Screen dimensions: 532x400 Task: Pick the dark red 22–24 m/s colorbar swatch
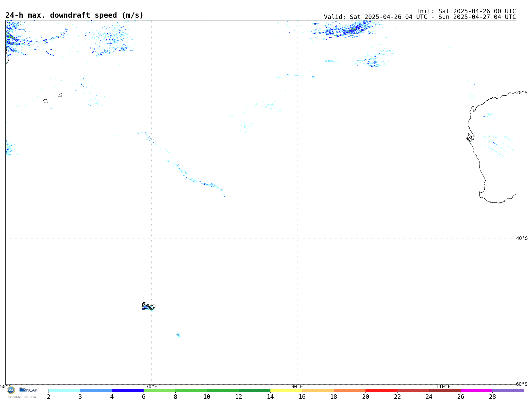coord(413,391)
